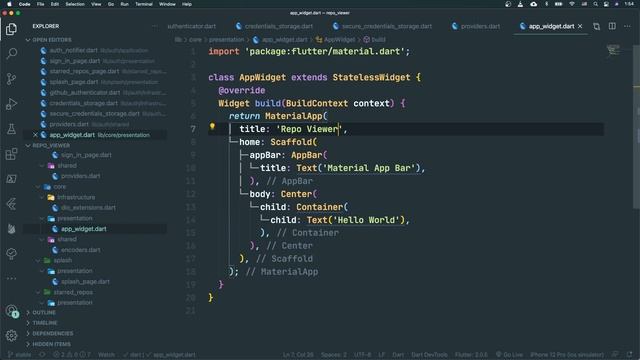The height and width of the screenshot is (360, 640).
Task: Click the lightbulb code action on line 7
Action: 212,127
